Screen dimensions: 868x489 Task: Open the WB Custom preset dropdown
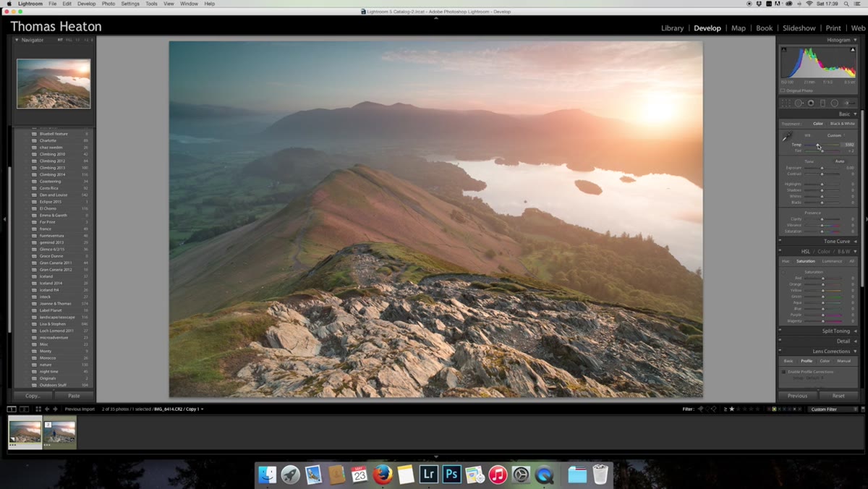[835, 135]
